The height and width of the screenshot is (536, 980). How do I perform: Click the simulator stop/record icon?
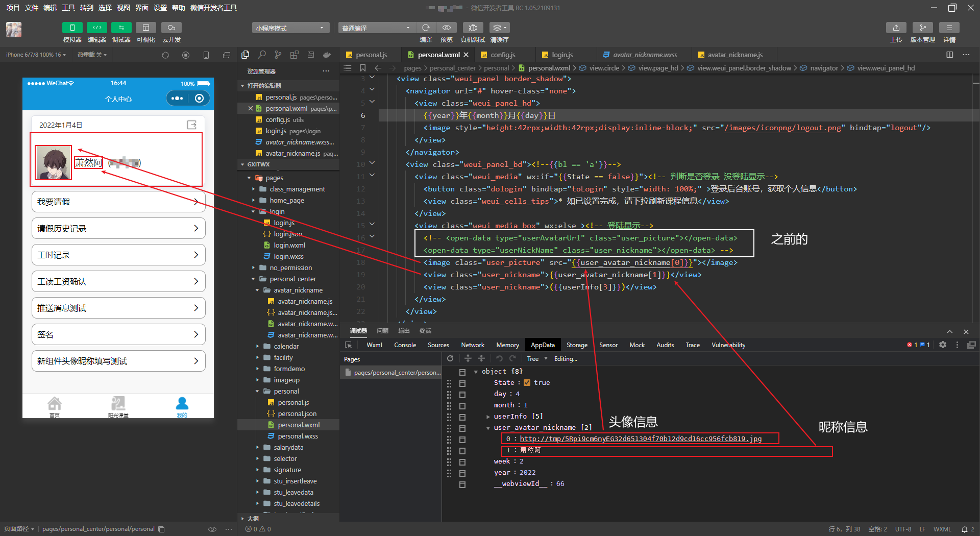186,55
